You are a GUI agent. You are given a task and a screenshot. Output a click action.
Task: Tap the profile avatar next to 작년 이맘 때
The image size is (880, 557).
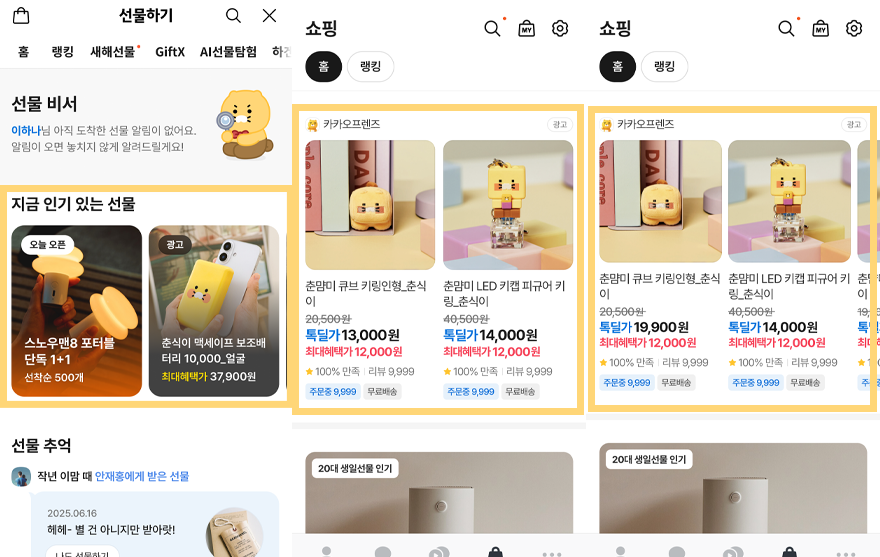click(21, 477)
